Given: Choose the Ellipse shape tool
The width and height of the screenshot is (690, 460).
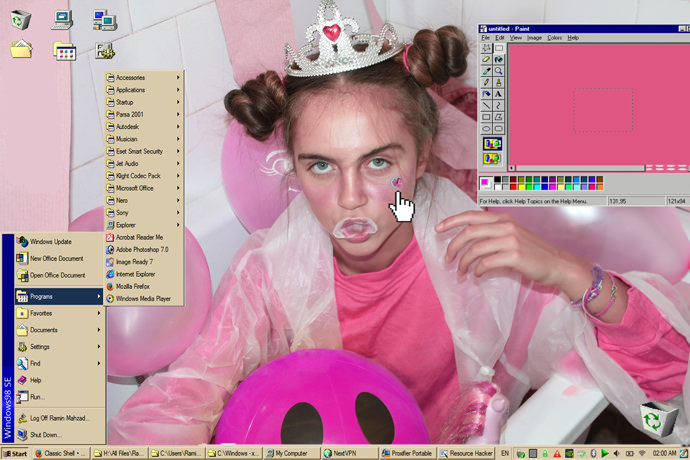Looking at the screenshot, I should [x=486, y=128].
